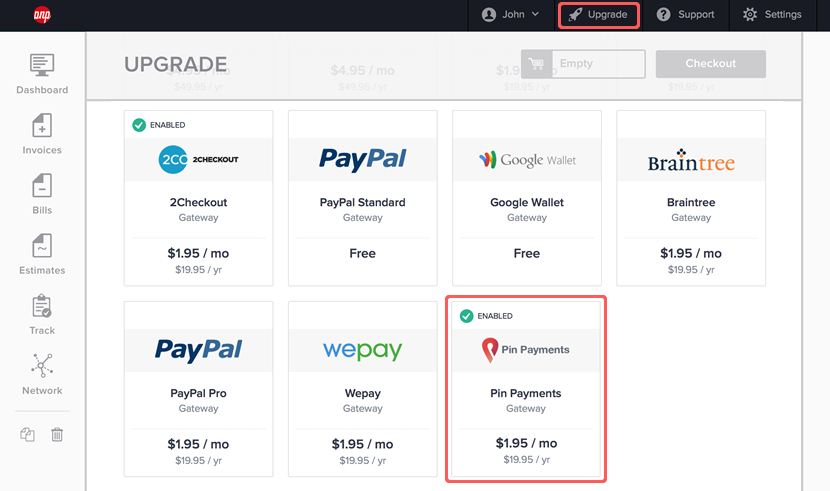Select the Google Wallet logo
Screen dimensions: 830x491
point(527,159)
